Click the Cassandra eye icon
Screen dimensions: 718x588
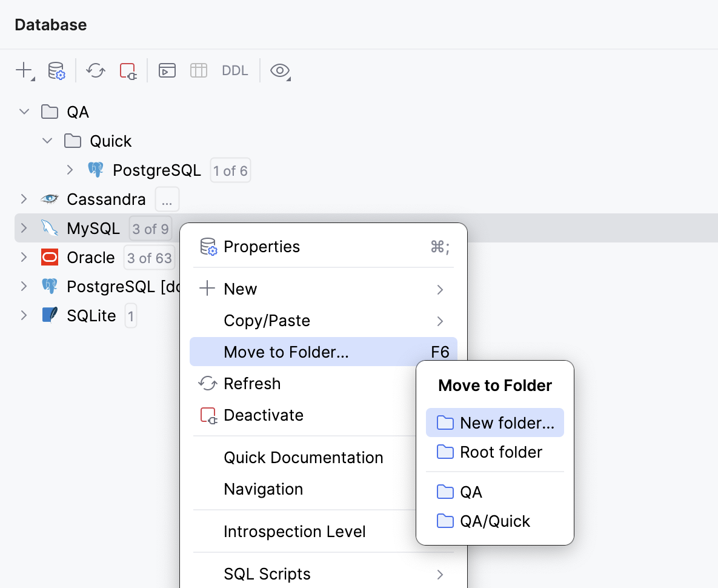coord(48,199)
